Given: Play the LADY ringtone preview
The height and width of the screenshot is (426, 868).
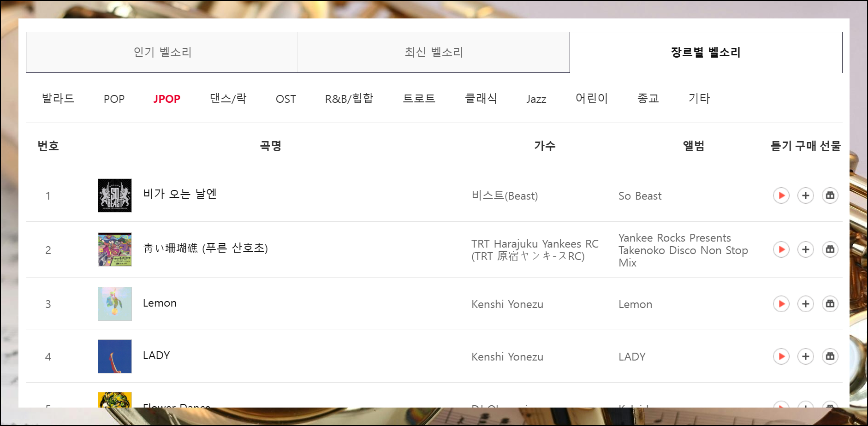Looking at the screenshot, I should click(781, 356).
